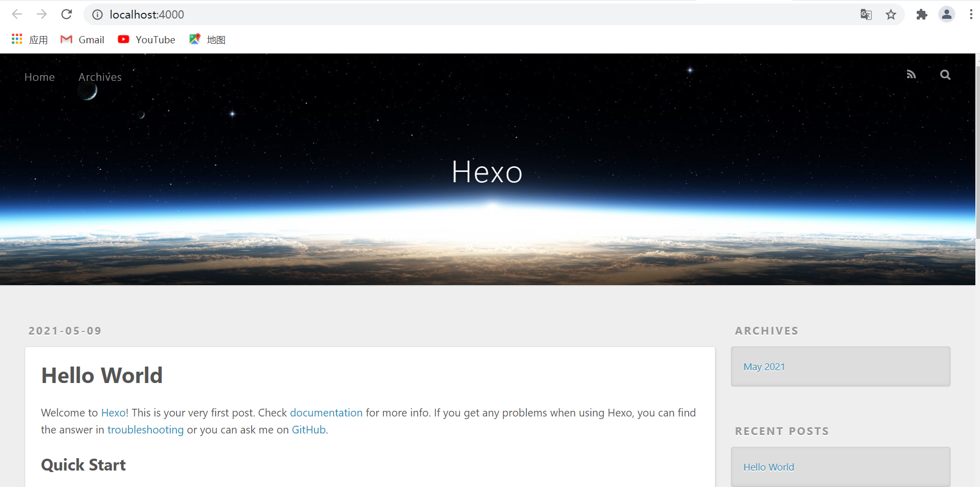Open the Chrome profile avatar
This screenshot has height=487, width=980.
coord(947,14)
